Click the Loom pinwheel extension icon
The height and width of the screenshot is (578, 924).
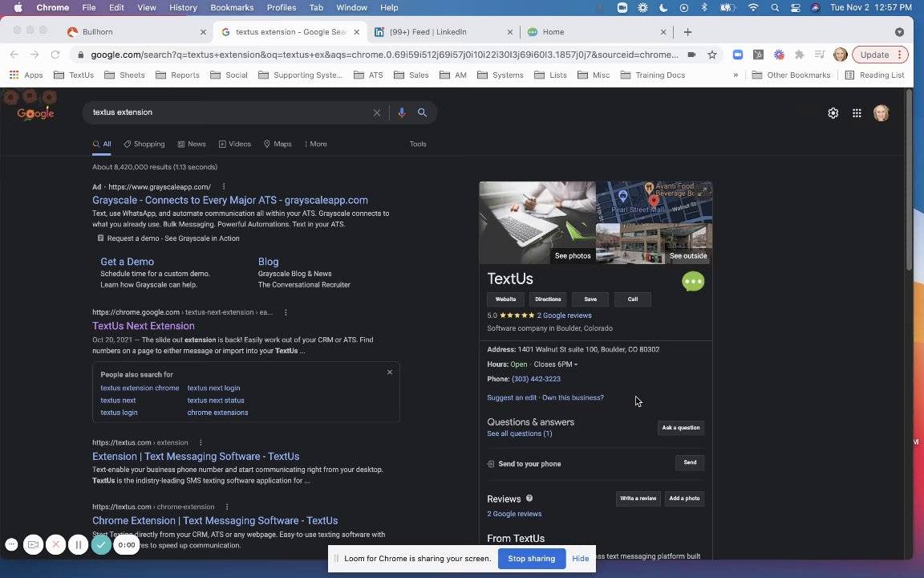(779, 55)
